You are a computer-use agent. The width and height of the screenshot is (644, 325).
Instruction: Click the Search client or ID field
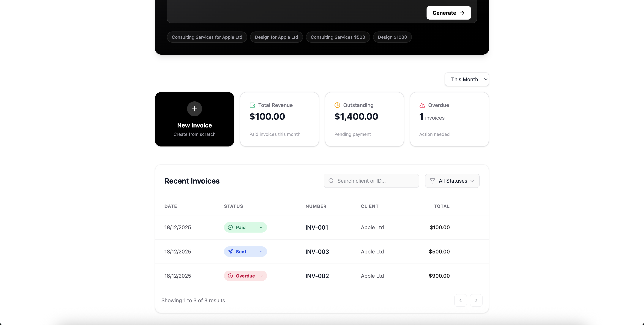pos(370,181)
